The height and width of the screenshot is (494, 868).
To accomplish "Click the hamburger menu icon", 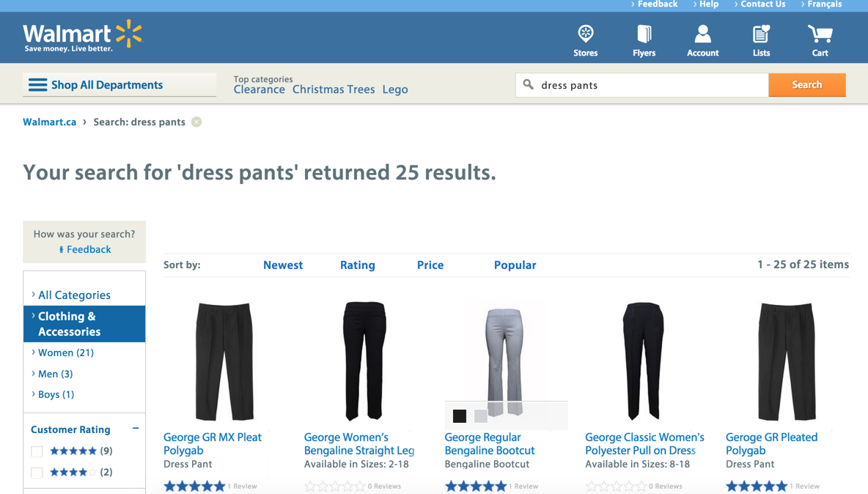I will pos(37,84).
